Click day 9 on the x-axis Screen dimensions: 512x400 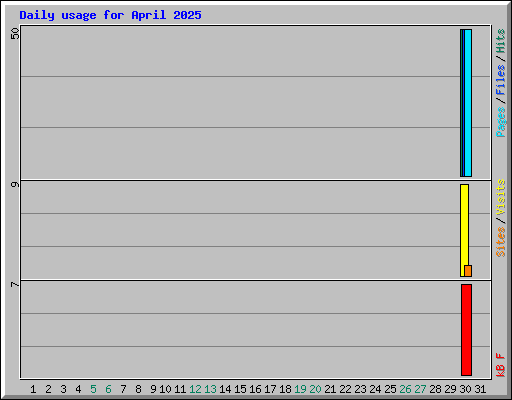(153, 389)
